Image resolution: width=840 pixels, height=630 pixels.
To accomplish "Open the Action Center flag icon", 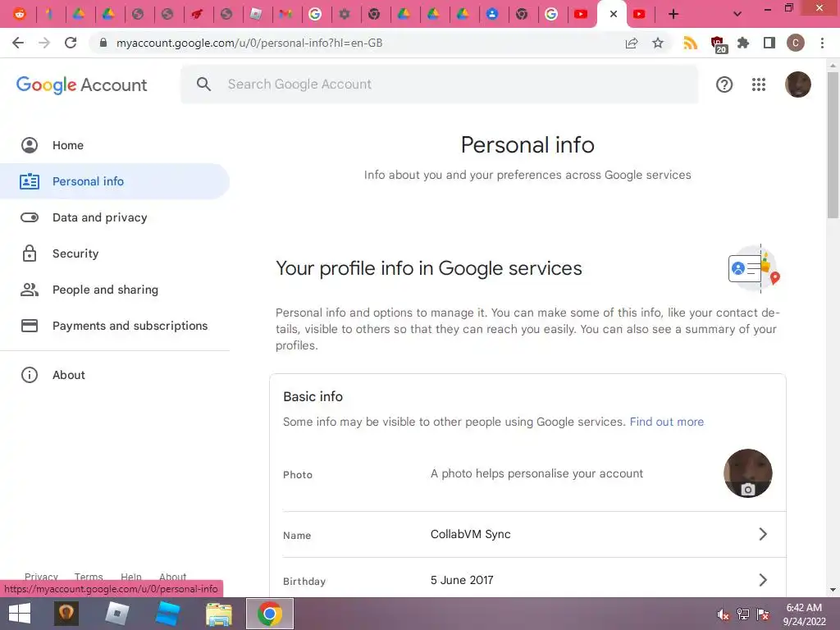I will (x=763, y=614).
